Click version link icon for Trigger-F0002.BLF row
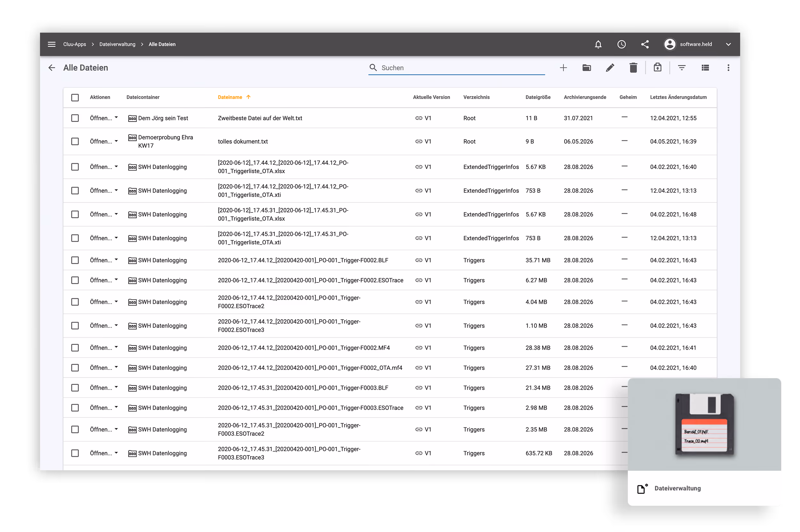Viewport: 800px width, 532px height. [x=419, y=260]
